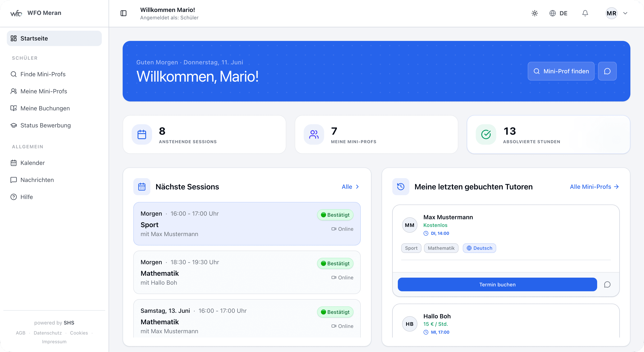Click Online video icon on 18:30 session
This screenshot has width=644, height=352.
point(334,277)
